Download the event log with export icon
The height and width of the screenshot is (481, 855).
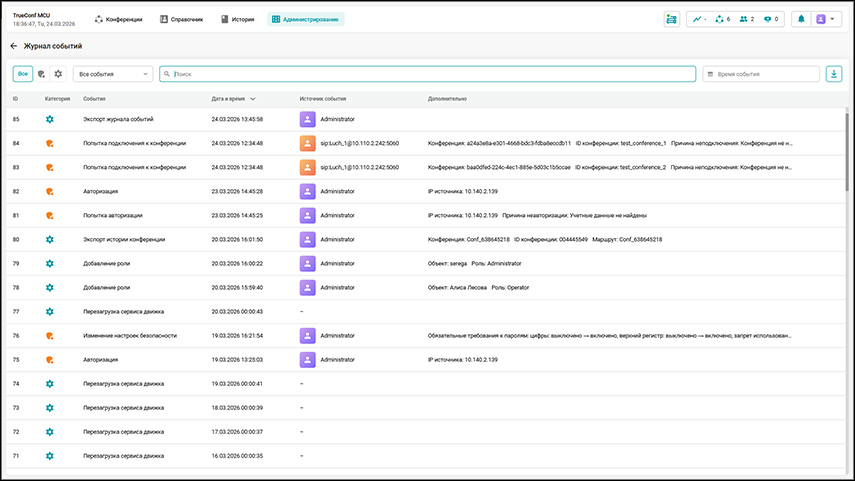[x=834, y=74]
